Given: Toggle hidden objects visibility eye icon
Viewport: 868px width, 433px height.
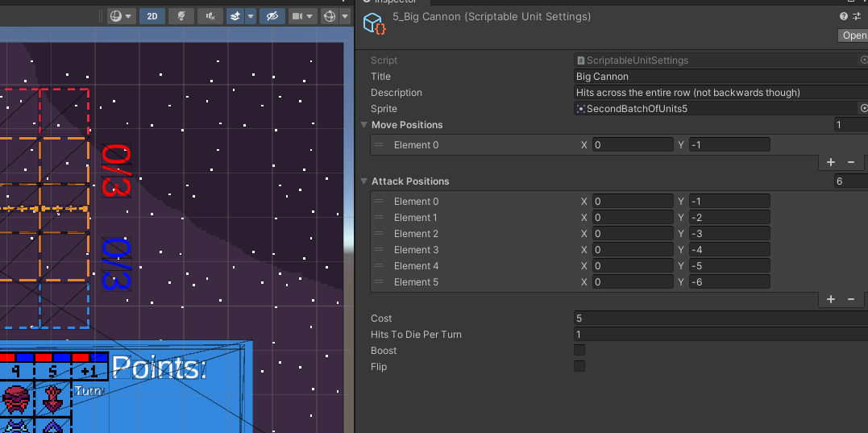Looking at the screenshot, I should [272, 16].
